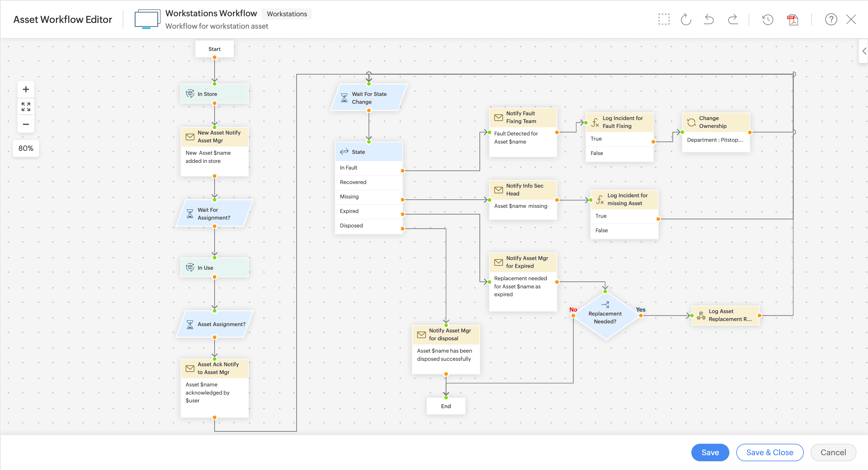Viewport: 868px width, 470px height.
Task: Select the marquee selection tool
Action: pos(664,19)
